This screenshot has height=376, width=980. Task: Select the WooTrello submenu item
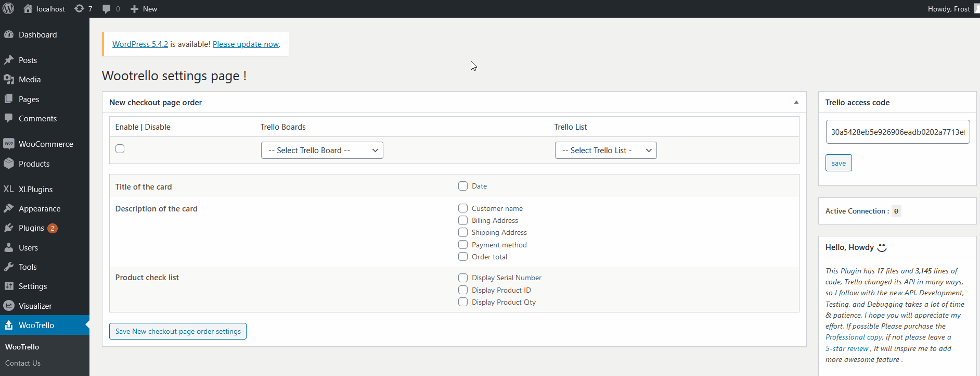point(22,347)
